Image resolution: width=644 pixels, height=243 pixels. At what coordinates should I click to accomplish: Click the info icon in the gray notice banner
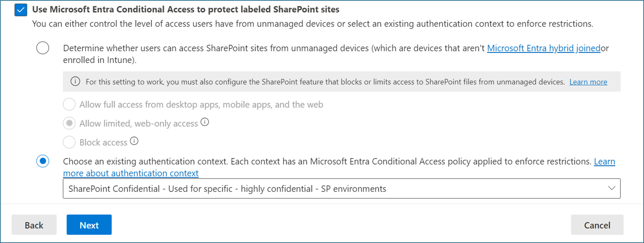click(75, 81)
